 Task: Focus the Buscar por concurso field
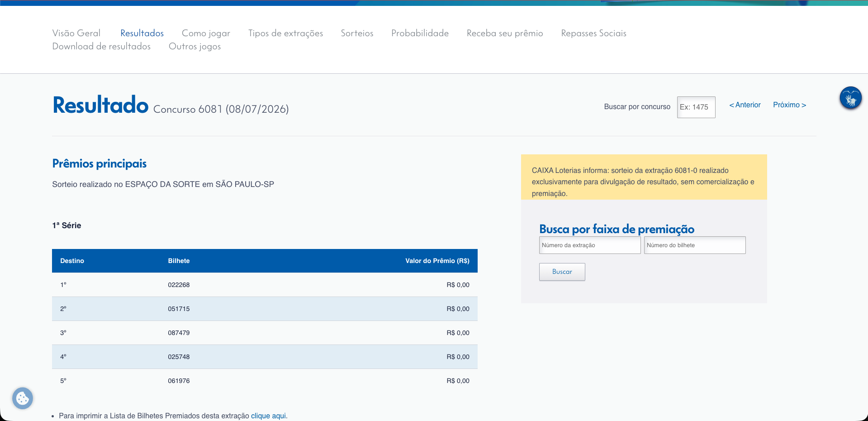[696, 107]
